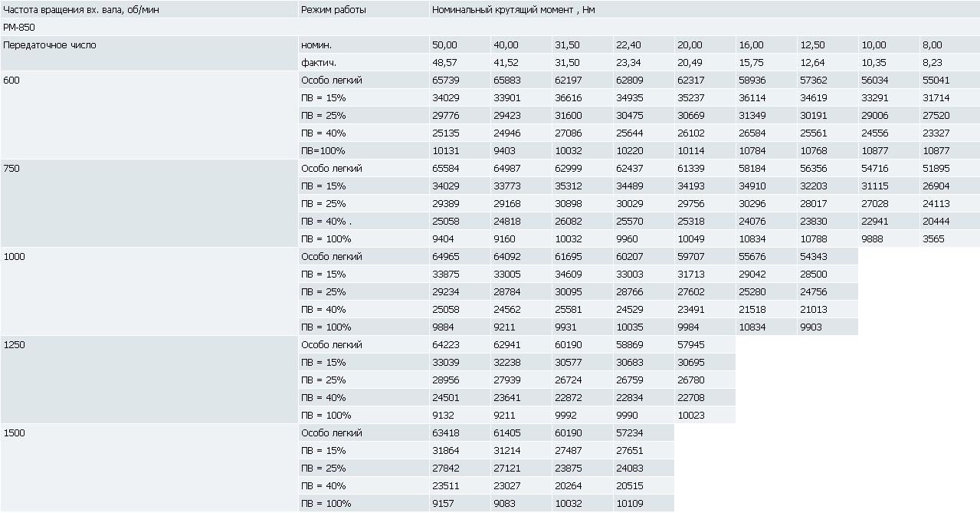
Task: Click the 600 rpm speed cell
Action: pos(149,115)
